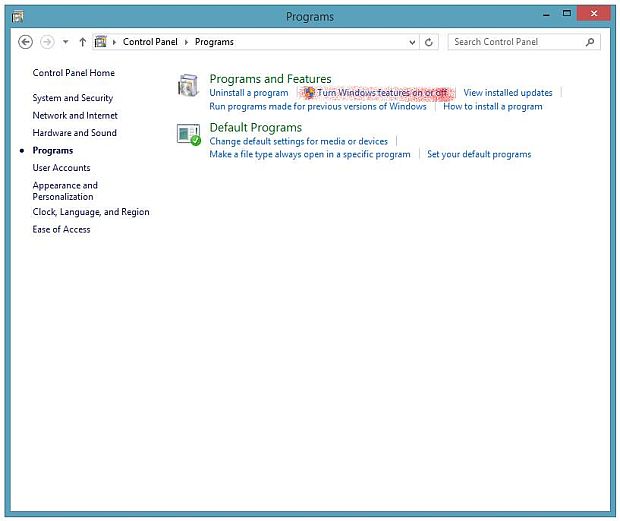Expand the chevron before Control Panel breadcrumb

[x=114, y=42]
